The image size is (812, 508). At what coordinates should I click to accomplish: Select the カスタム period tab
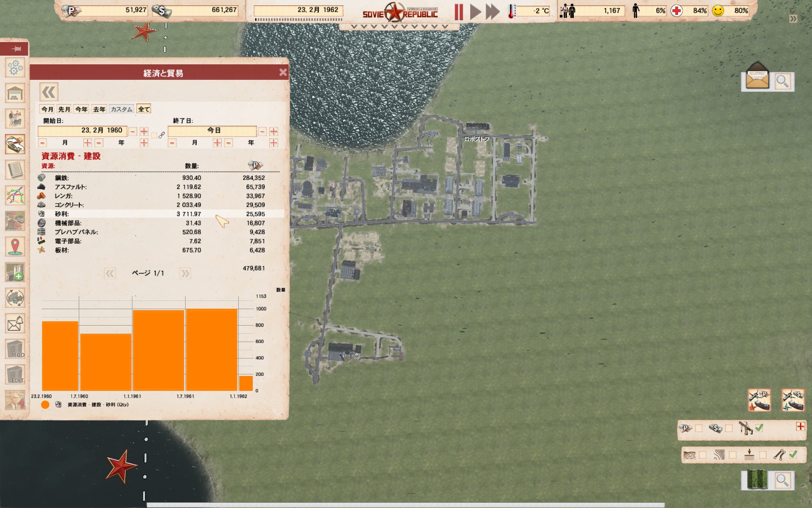click(121, 109)
